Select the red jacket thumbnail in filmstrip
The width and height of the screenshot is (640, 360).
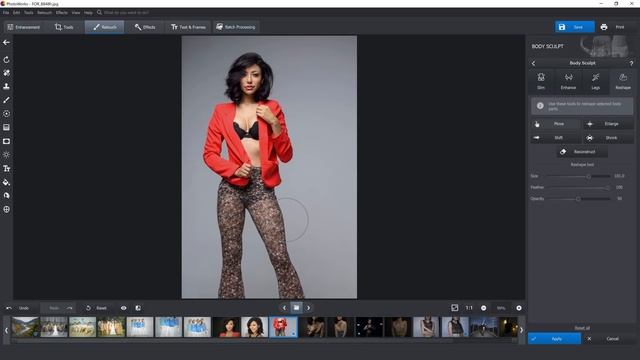pyautogui.click(x=283, y=327)
